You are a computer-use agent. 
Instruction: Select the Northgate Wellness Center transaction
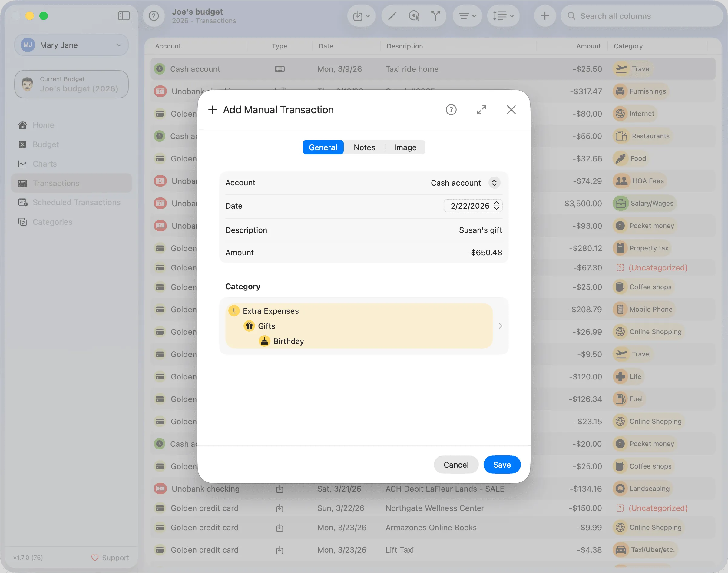pyautogui.click(x=433, y=508)
